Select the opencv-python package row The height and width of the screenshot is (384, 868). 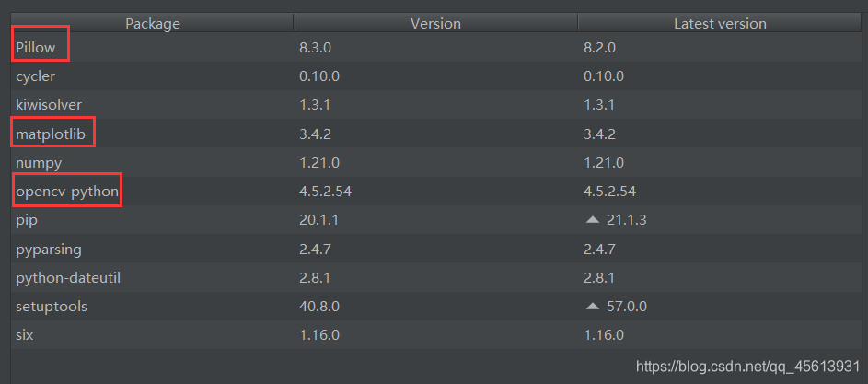pos(436,192)
